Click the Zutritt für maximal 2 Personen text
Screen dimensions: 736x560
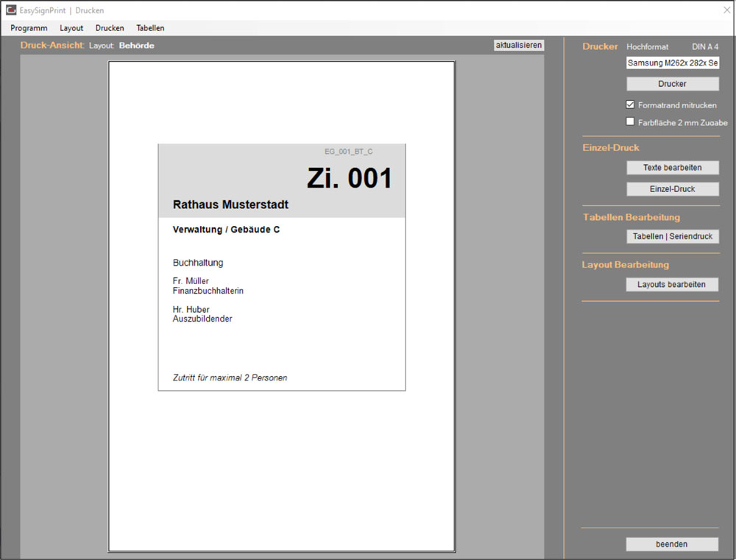click(230, 378)
